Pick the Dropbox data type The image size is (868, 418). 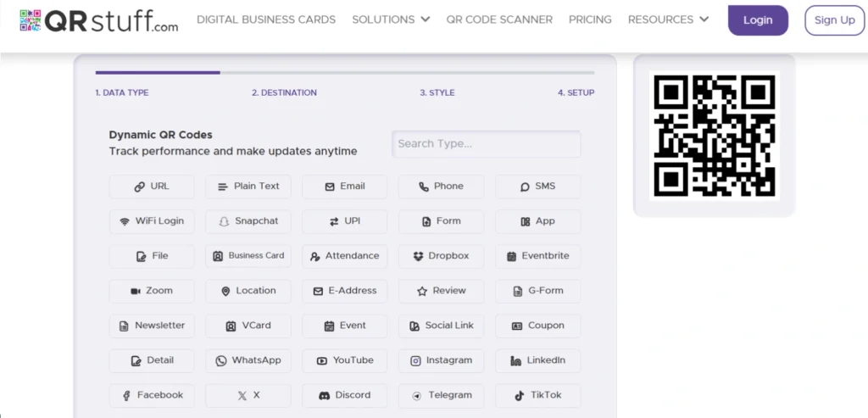click(x=441, y=256)
